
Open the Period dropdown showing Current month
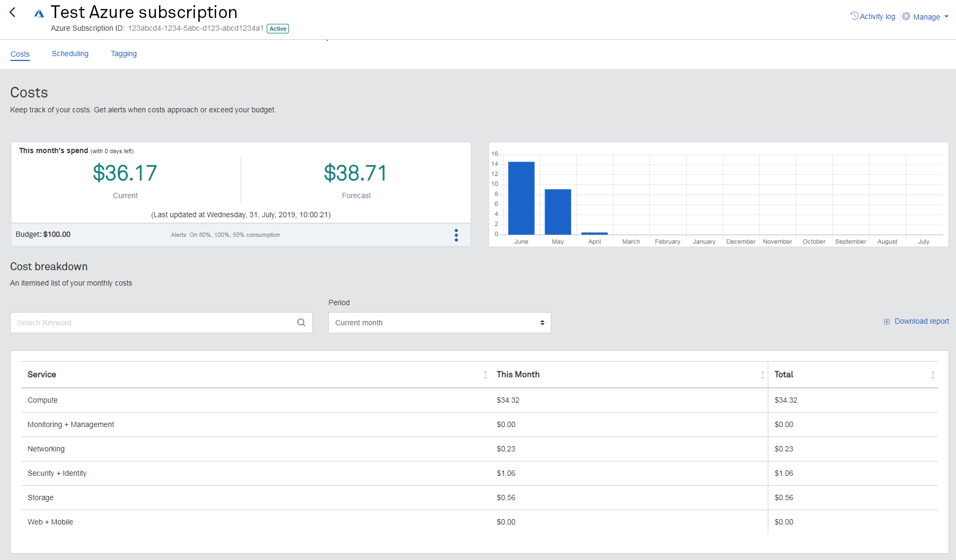click(x=440, y=323)
